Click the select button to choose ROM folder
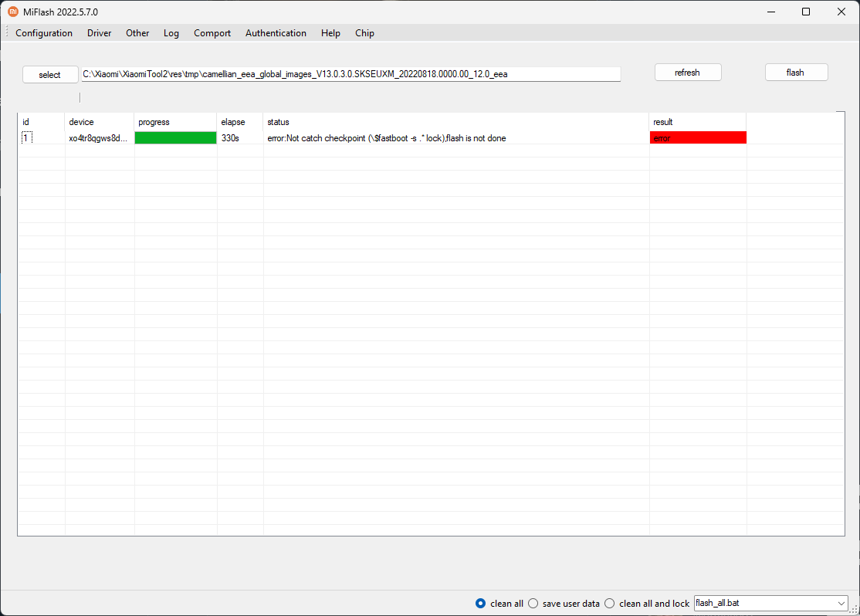 tap(50, 75)
